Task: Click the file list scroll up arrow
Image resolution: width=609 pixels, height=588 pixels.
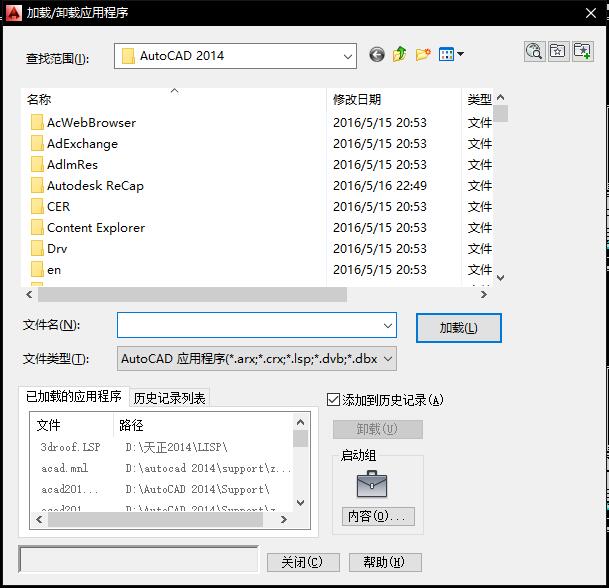Action: (501, 97)
